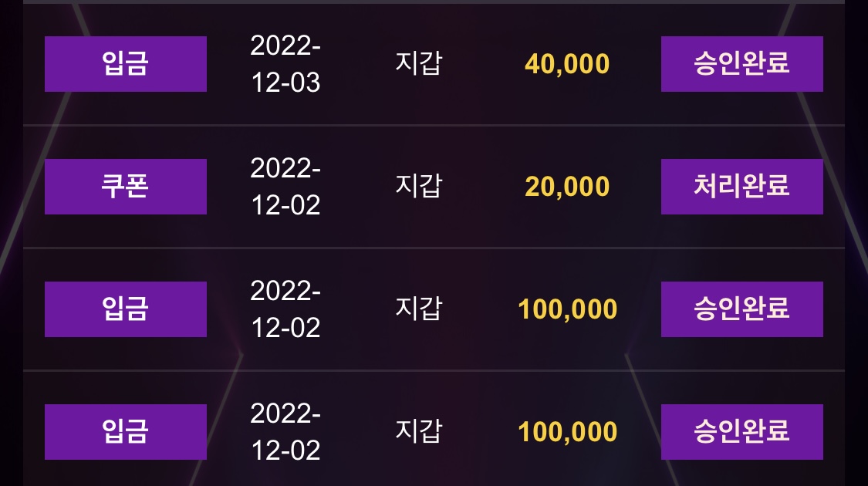Click 지갑 label in the 쿠폰 row

pyautogui.click(x=418, y=185)
